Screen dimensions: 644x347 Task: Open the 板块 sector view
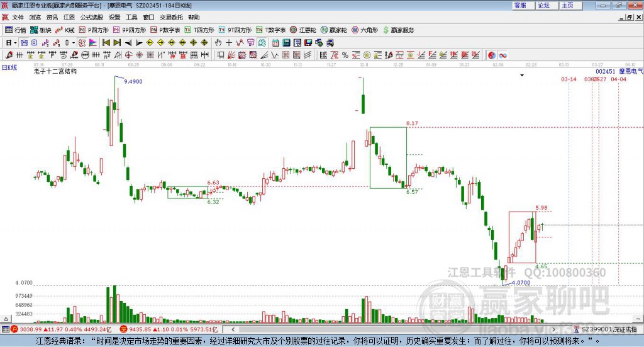(x=40, y=30)
